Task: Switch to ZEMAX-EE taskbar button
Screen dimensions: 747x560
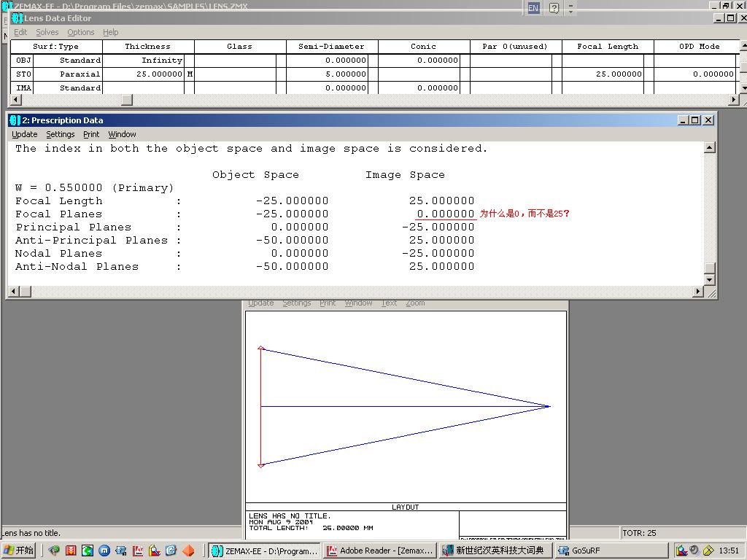Action: (x=264, y=551)
